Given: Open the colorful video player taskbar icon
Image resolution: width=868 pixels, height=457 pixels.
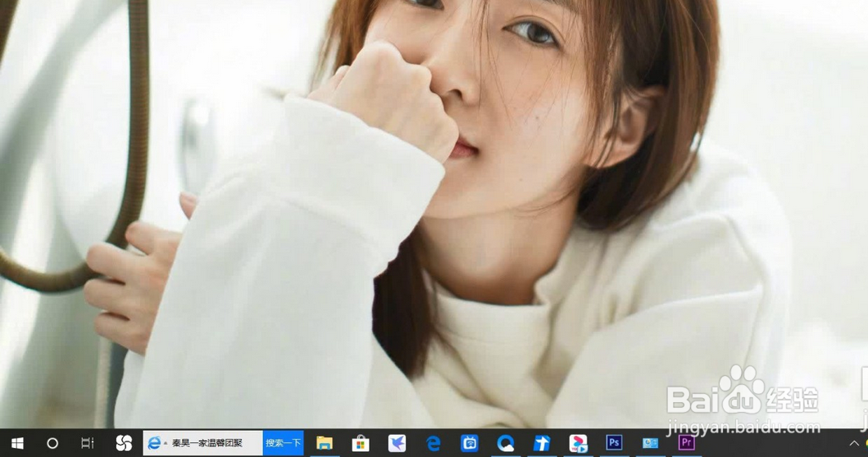Looking at the screenshot, I should [x=578, y=443].
